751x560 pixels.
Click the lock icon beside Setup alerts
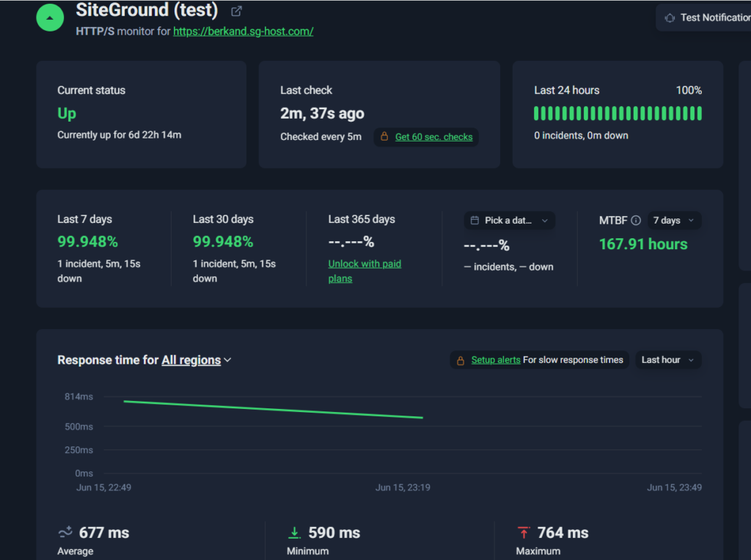coord(461,361)
